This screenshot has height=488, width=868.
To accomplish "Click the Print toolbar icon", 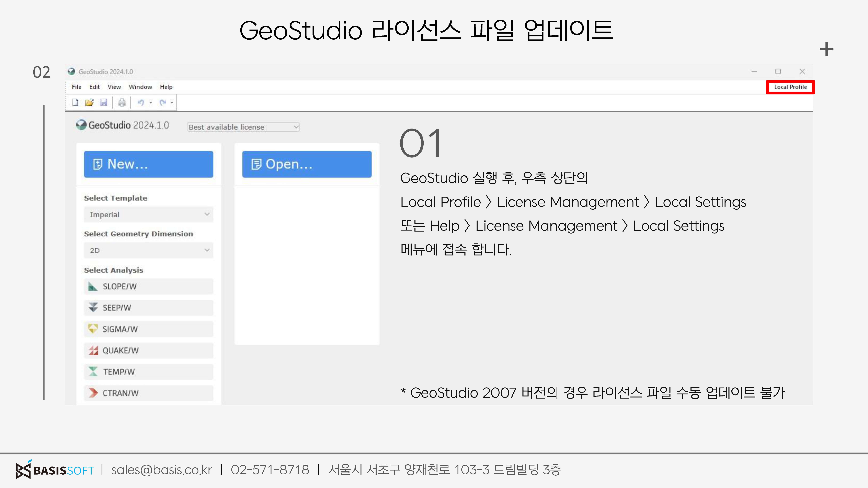I will click(x=122, y=102).
